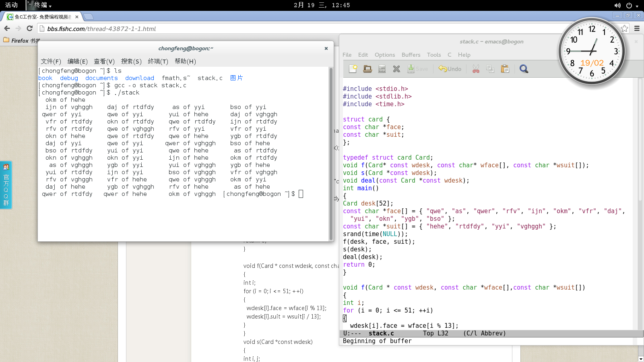Open a new browser tab

click(89, 16)
